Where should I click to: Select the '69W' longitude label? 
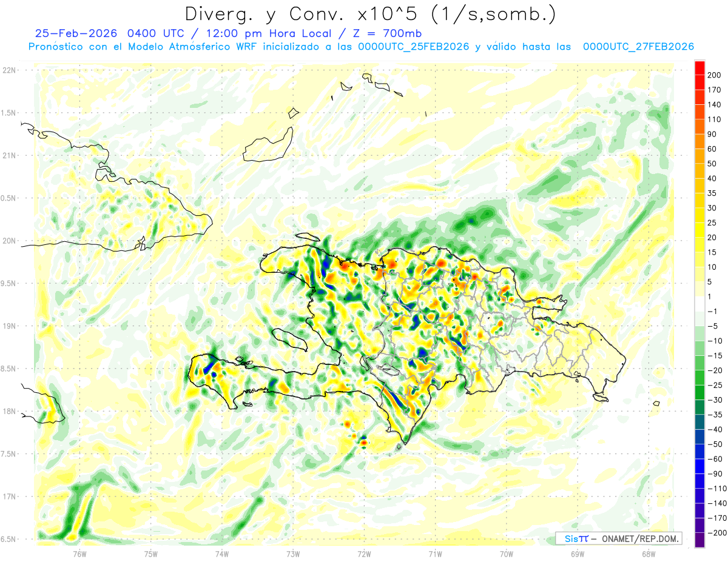[x=577, y=554]
